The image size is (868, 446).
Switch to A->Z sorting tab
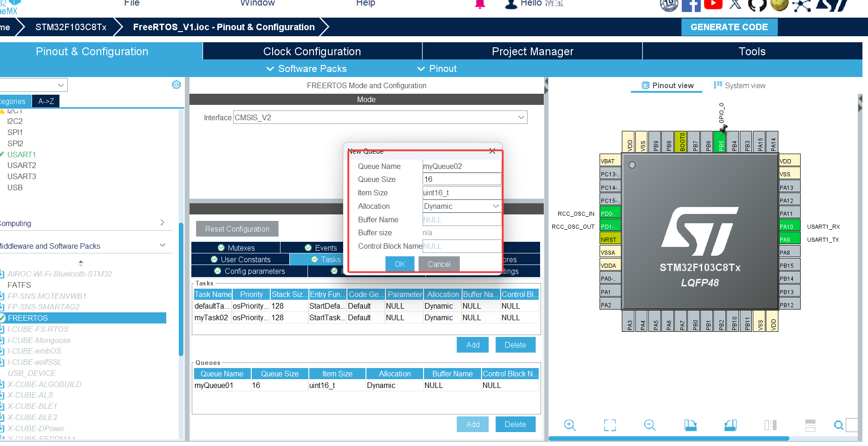[46, 101]
